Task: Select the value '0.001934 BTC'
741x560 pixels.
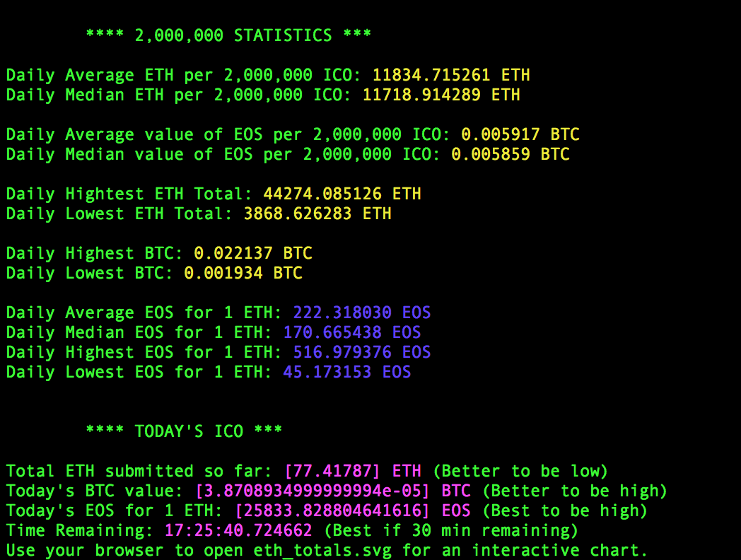Action: click(243, 273)
